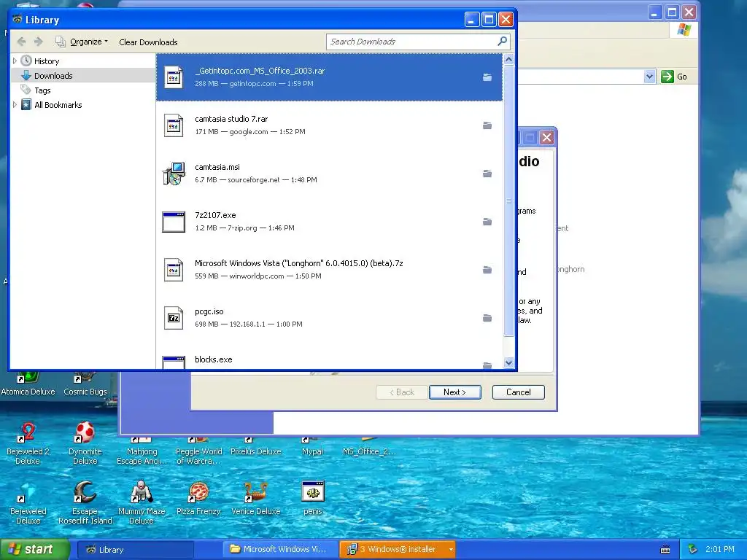
Task: Select camtasia studio 7.rar download
Action: [x=329, y=125]
